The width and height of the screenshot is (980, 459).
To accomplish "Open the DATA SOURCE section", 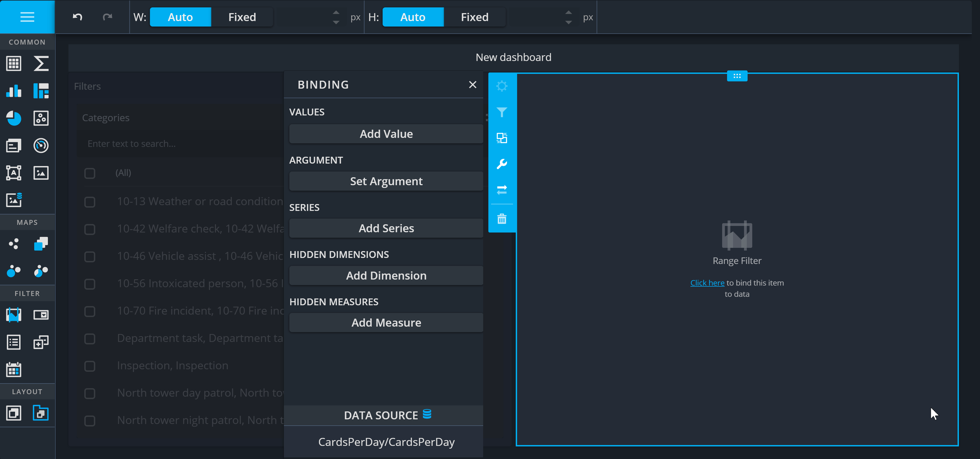I will tap(384, 415).
